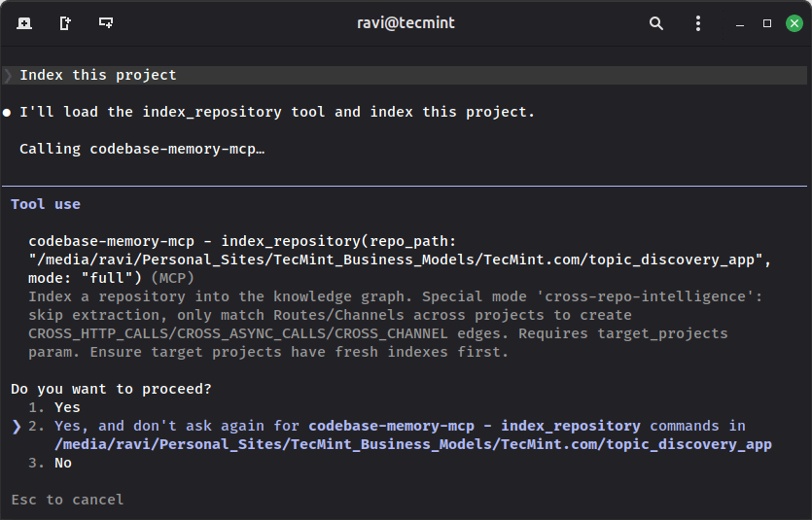Click the 'Esc to cancel' hint
The width and height of the screenshot is (812, 520).
point(67,500)
